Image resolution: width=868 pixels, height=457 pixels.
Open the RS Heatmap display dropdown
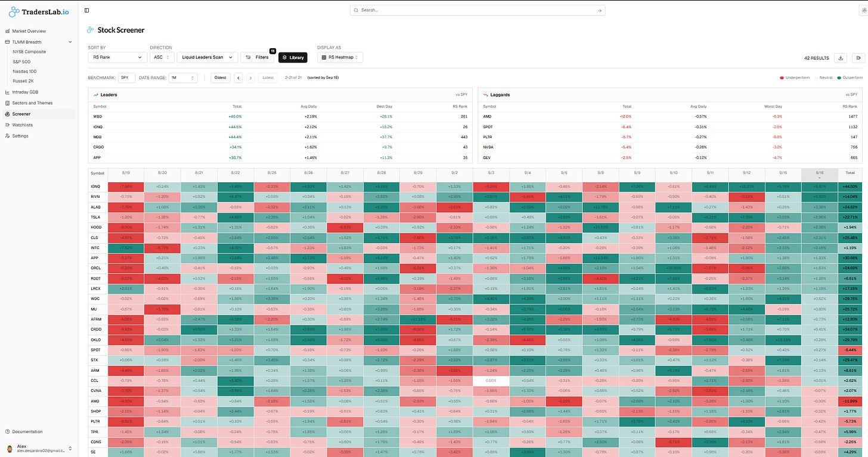[x=340, y=57]
